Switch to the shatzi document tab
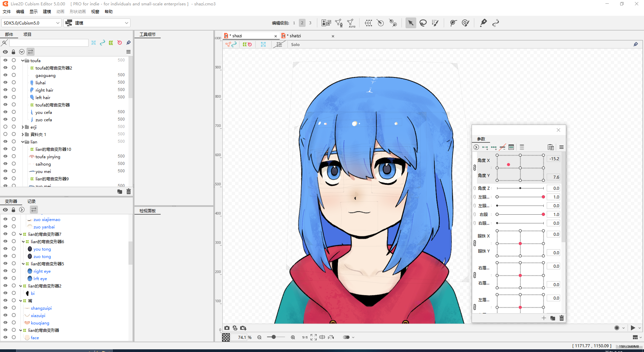The width and height of the screenshot is (644, 352). [x=295, y=36]
